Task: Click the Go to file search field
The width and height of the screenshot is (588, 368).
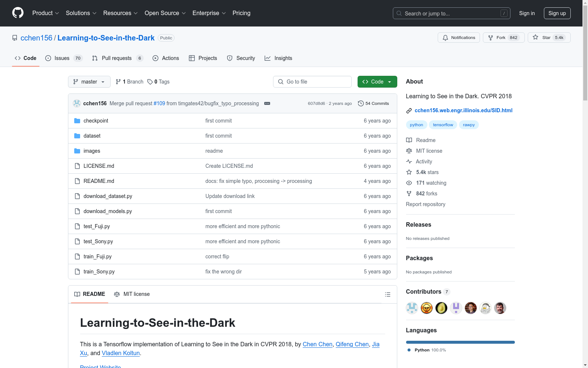Action: (x=312, y=82)
